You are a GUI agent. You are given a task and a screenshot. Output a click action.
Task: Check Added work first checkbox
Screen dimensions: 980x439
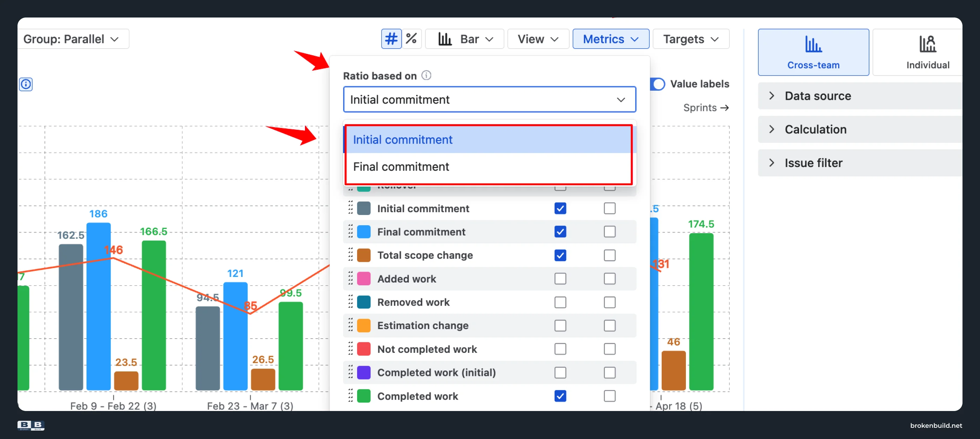coord(560,278)
